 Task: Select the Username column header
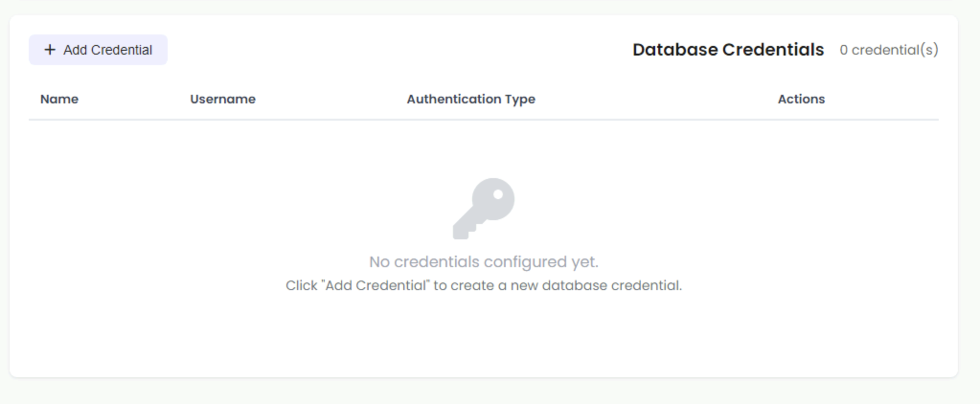(x=223, y=99)
